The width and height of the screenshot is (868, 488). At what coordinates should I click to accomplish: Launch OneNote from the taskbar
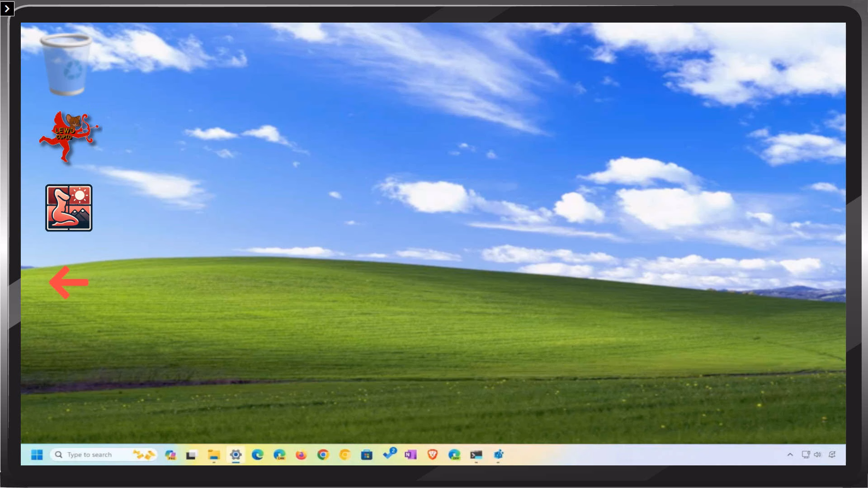(x=410, y=455)
